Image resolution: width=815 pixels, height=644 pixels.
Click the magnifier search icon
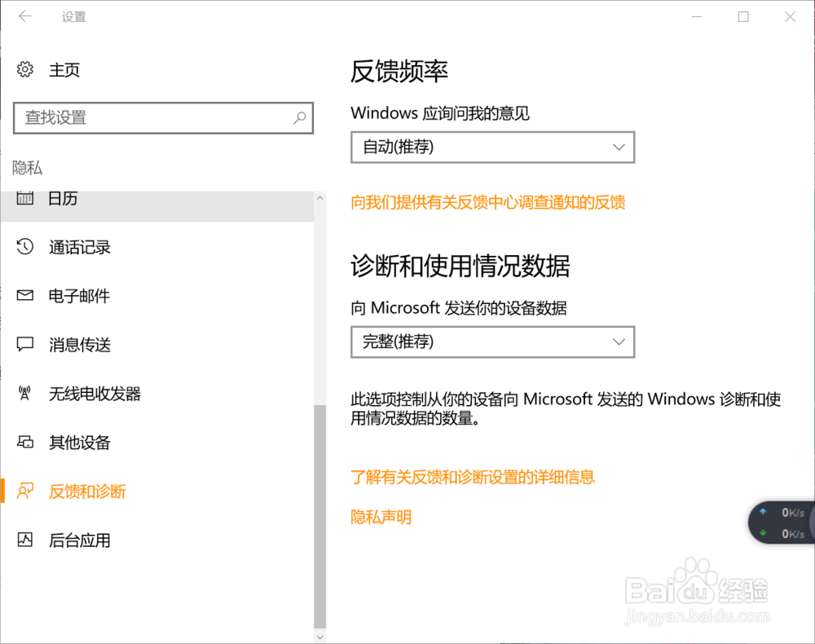click(299, 118)
